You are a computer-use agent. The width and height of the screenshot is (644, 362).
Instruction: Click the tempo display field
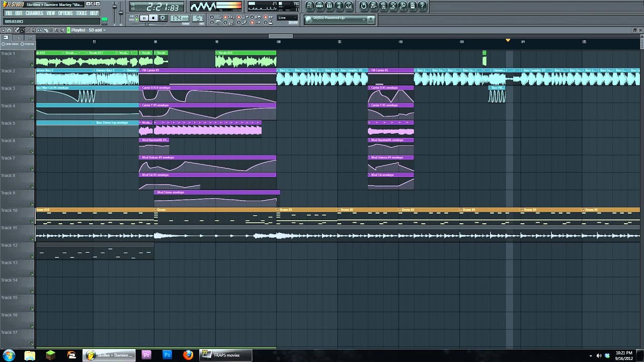pos(180,19)
